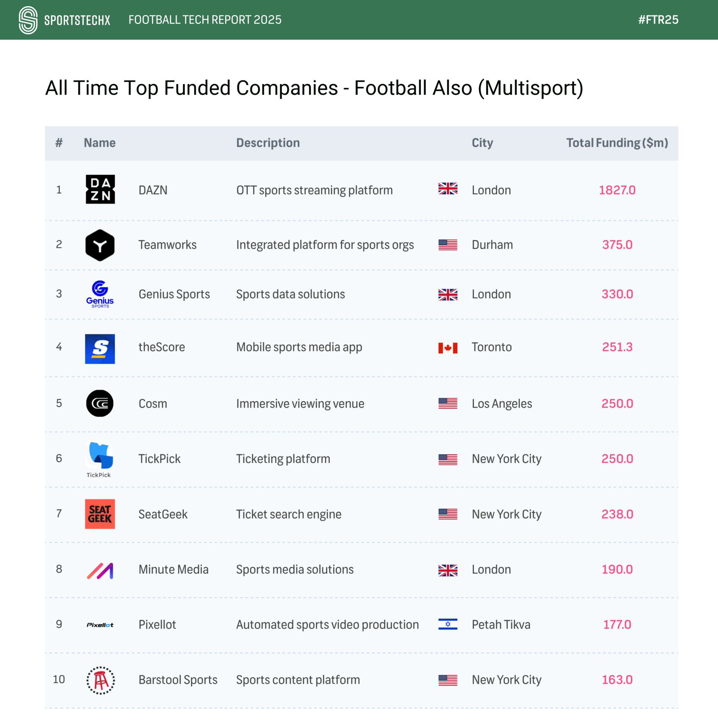Click the DAZN logo

(100, 189)
